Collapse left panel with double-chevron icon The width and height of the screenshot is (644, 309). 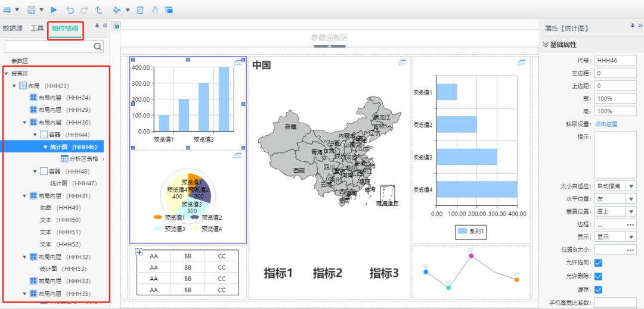105,26
